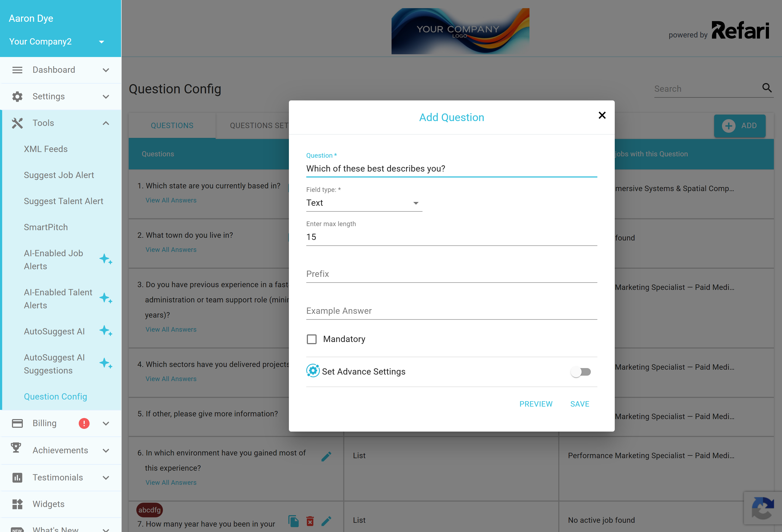Click the red delete icon for question 7
Image resolution: width=782 pixels, height=532 pixels.
(x=310, y=521)
